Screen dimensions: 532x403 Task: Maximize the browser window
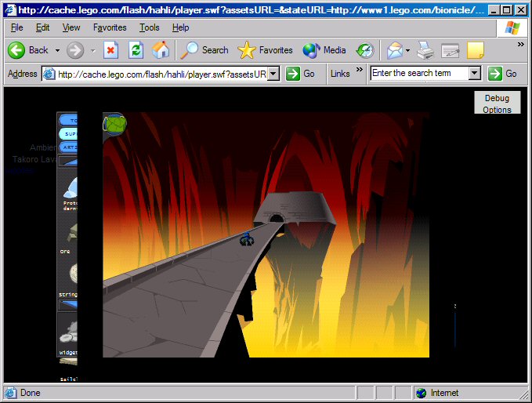coord(507,10)
